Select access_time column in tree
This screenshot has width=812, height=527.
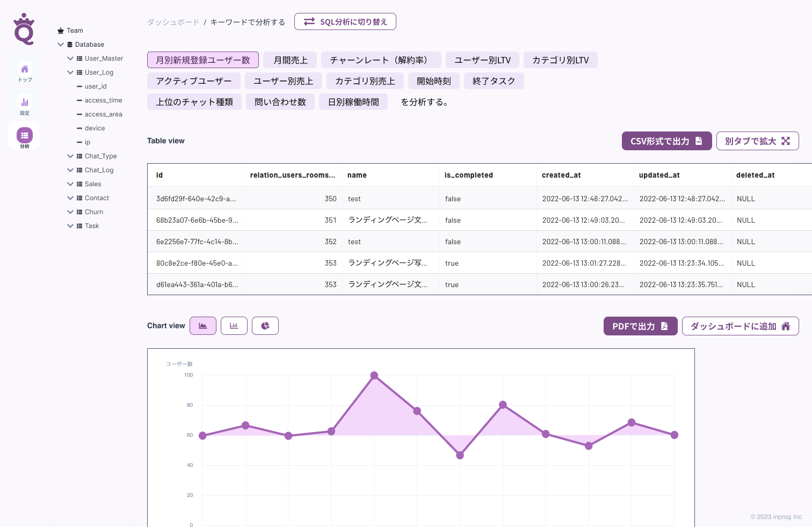[x=103, y=100]
